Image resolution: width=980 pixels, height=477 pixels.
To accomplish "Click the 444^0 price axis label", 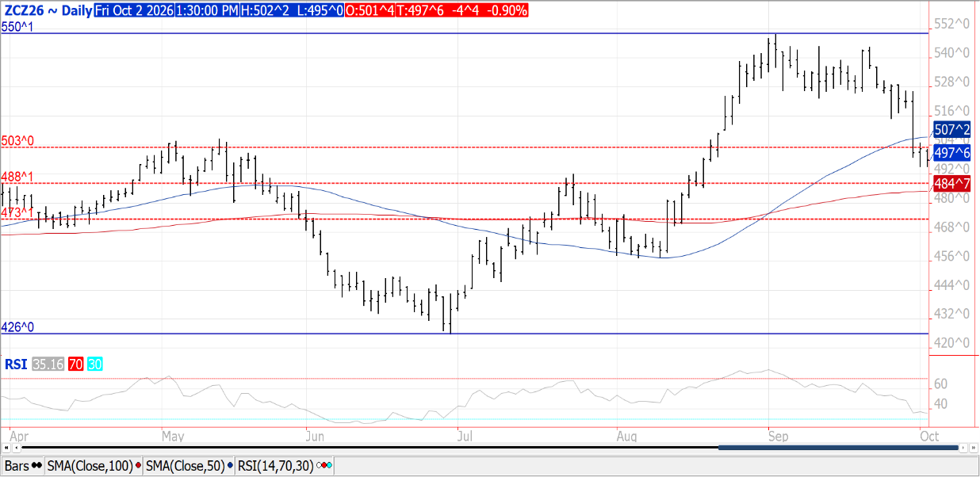I will pos(953,285).
